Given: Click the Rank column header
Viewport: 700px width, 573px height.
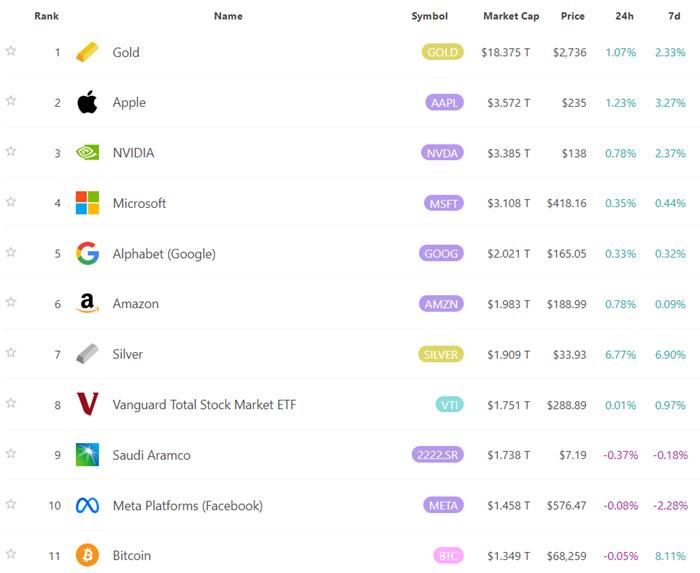Looking at the screenshot, I should (46, 16).
